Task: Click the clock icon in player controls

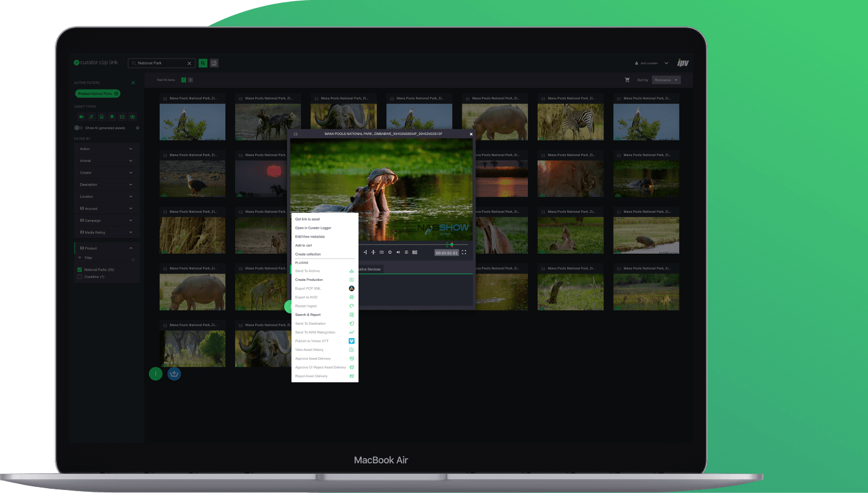Action: tap(390, 252)
